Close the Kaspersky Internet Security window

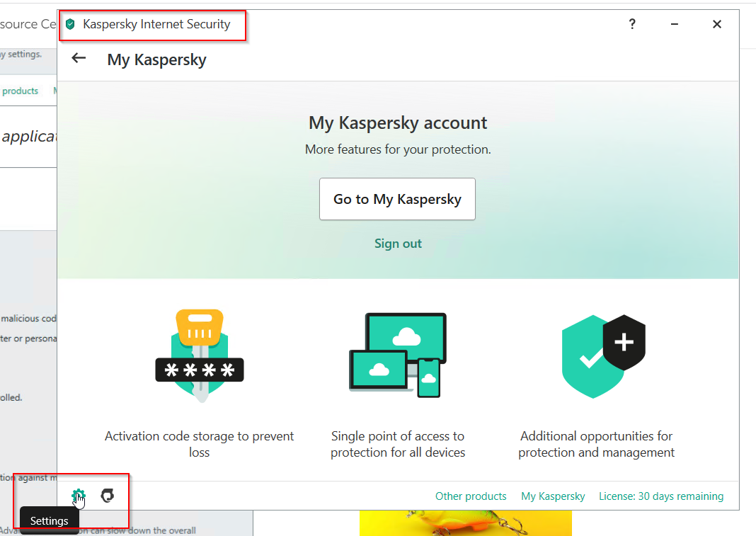pyautogui.click(x=717, y=24)
